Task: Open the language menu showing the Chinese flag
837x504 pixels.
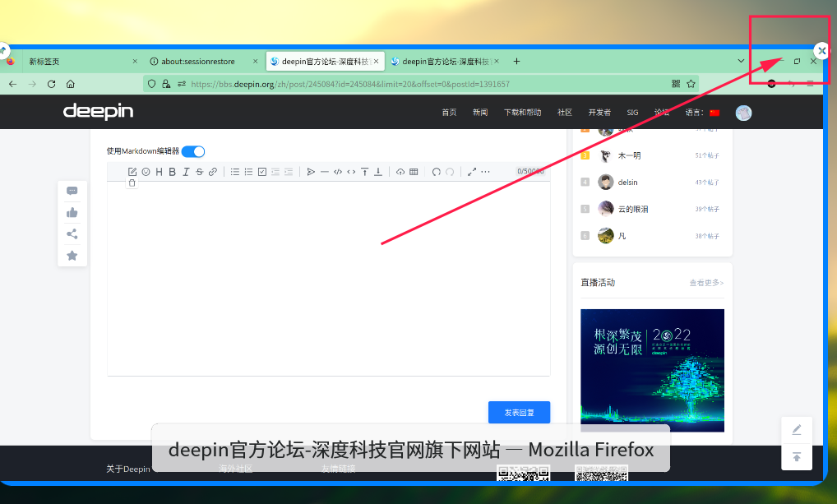Action: (x=714, y=112)
